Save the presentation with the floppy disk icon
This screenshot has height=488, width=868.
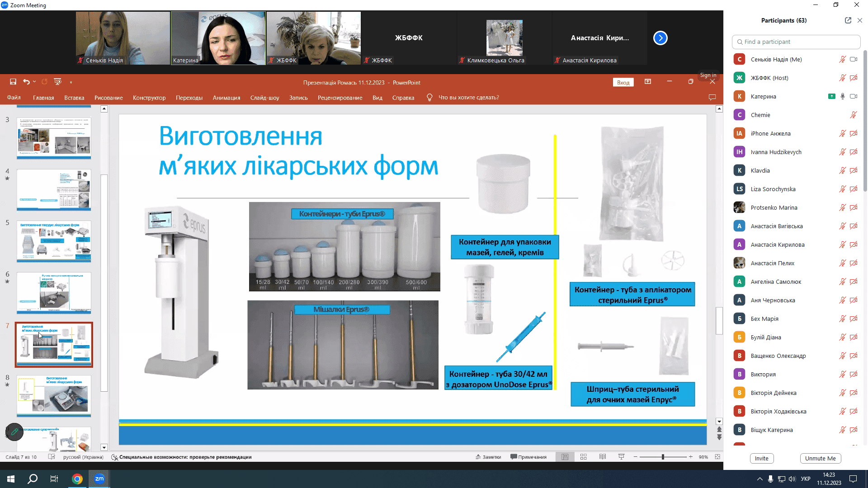(13, 82)
